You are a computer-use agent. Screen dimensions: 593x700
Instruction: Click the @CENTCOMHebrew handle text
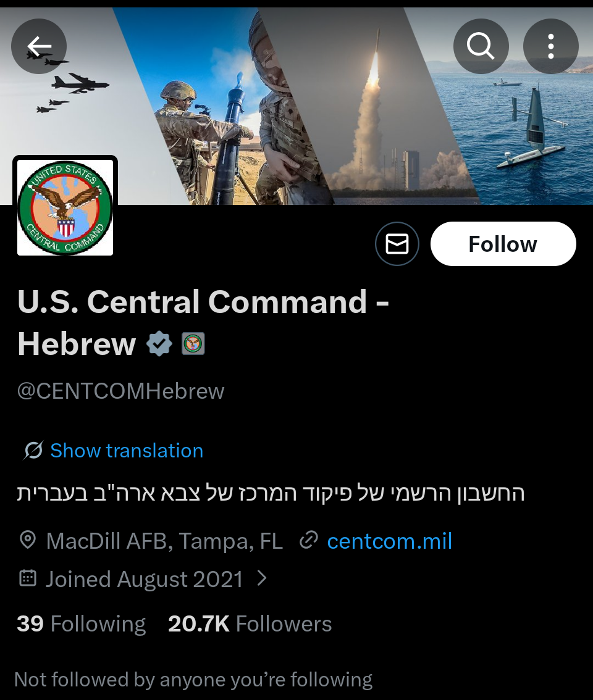pyautogui.click(x=120, y=391)
